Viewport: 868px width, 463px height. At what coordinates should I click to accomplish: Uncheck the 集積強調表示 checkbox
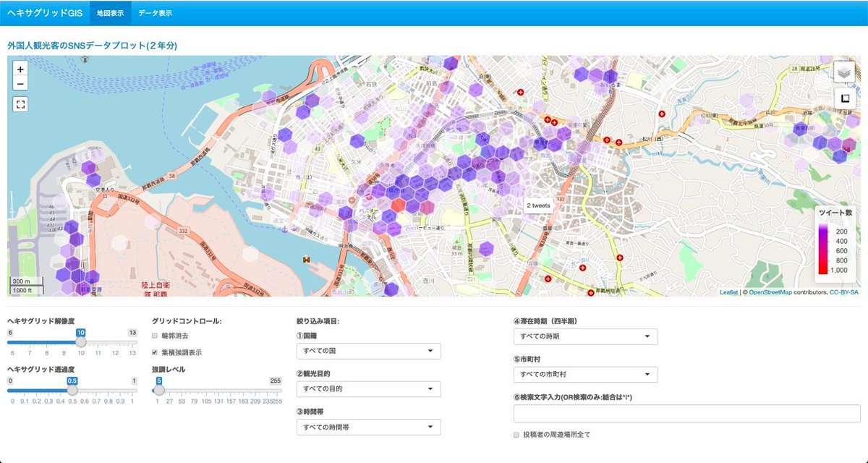155,352
